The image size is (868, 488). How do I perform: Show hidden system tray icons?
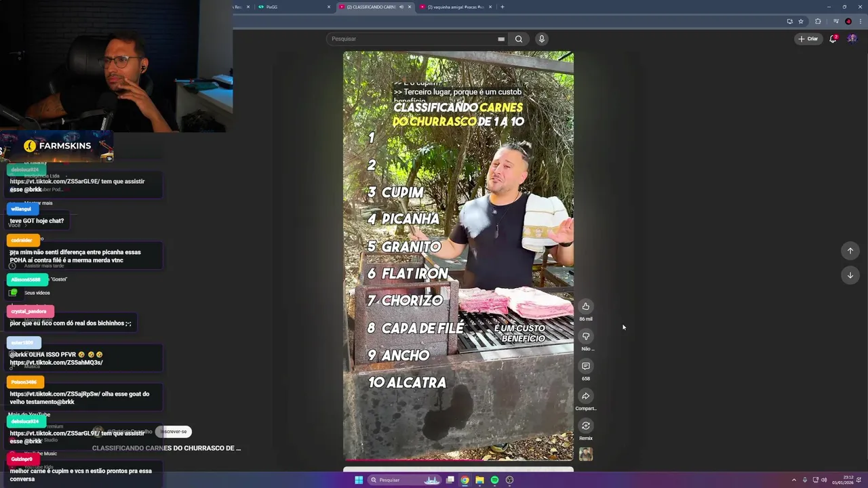click(793, 480)
